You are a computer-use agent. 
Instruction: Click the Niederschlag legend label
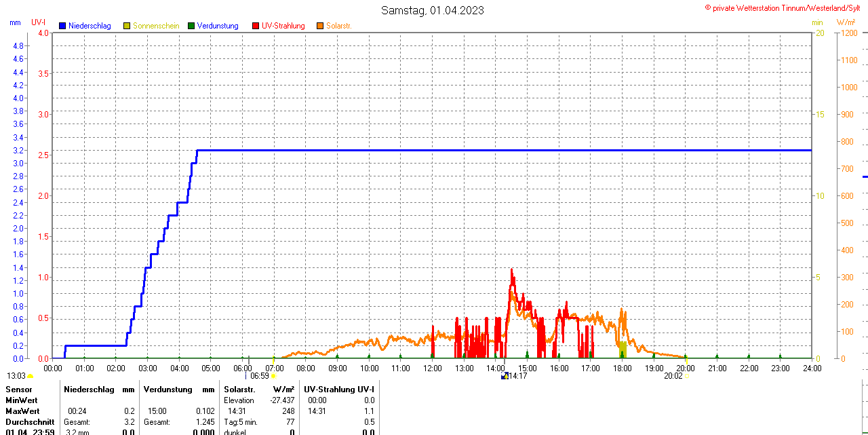[x=90, y=26]
